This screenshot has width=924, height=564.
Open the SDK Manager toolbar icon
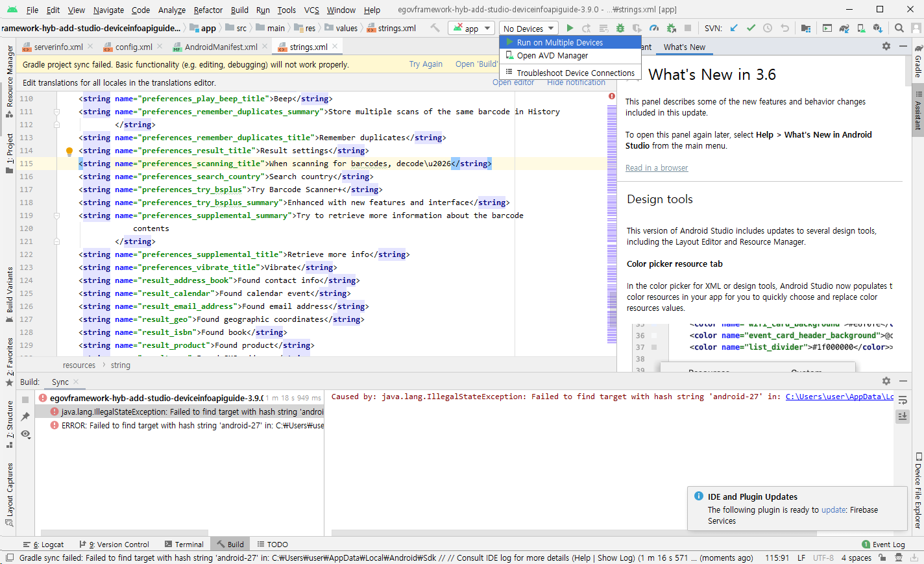[x=878, y=28]
